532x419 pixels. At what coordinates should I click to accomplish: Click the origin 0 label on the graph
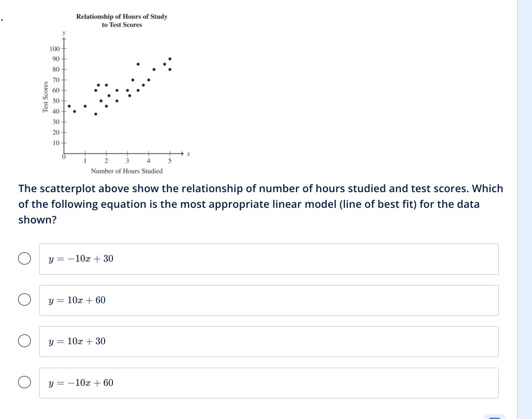pos(64,157)
